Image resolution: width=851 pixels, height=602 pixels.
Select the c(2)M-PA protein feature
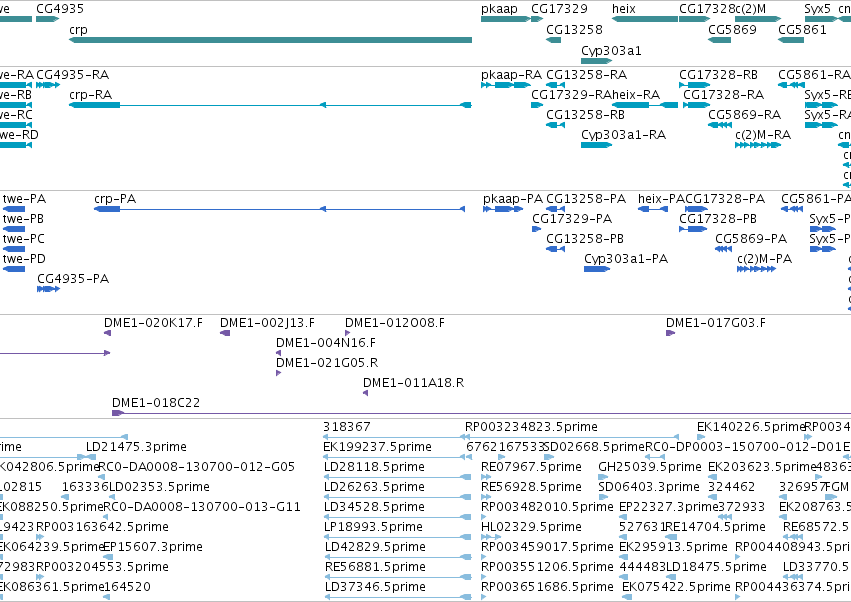click(x=756, y=269)
